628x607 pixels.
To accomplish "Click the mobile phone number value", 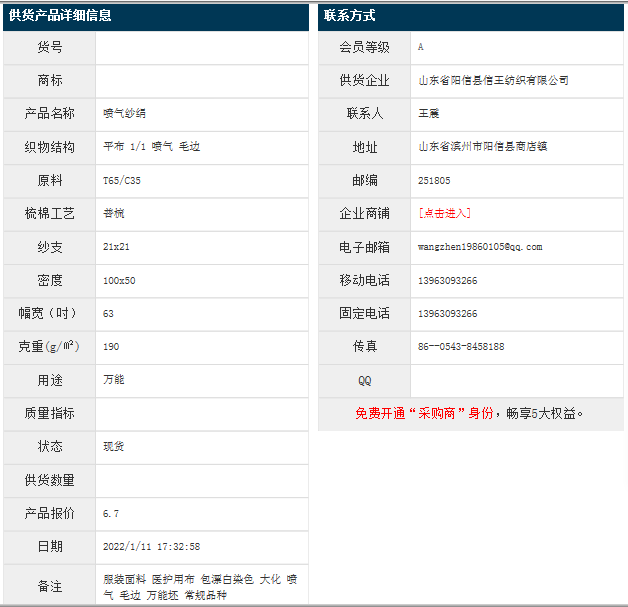I will point(447,280).
